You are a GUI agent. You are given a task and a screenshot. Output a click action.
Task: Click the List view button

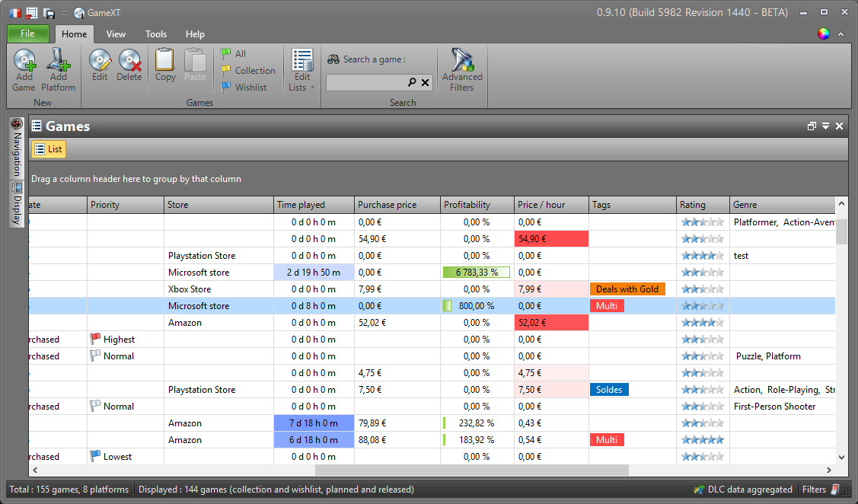(x=49, y=149)
